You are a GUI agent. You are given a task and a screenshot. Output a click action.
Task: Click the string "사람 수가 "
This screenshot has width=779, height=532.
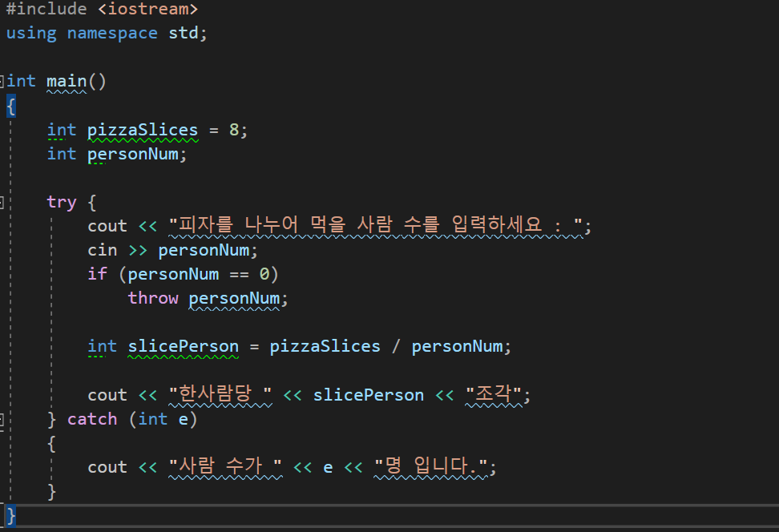point(225,467)
